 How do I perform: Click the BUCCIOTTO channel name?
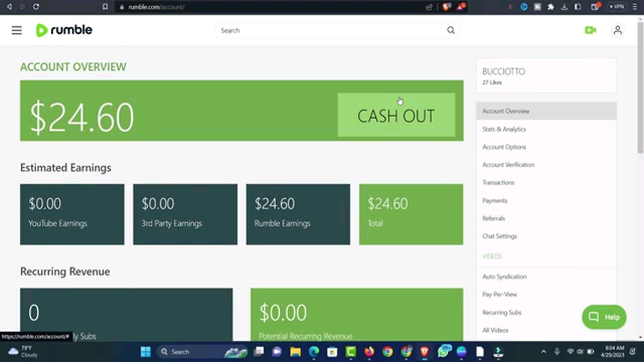[503, 71]
